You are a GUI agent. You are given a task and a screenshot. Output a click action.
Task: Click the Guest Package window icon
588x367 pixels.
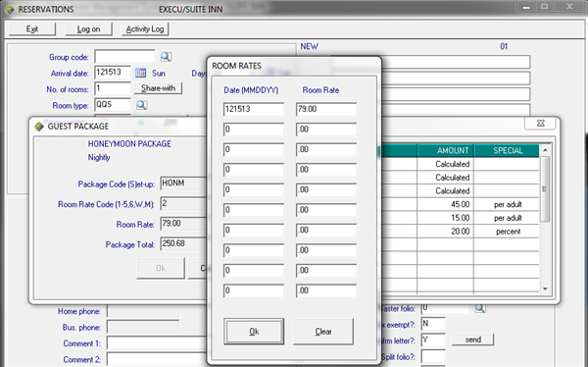click(39, 127)
